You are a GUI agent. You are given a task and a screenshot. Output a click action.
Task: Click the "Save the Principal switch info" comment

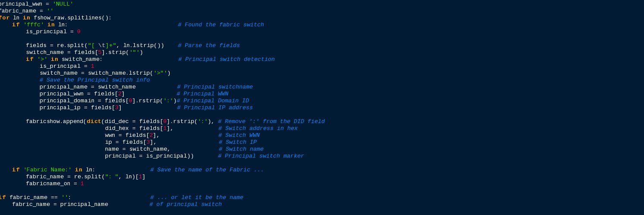94,80
